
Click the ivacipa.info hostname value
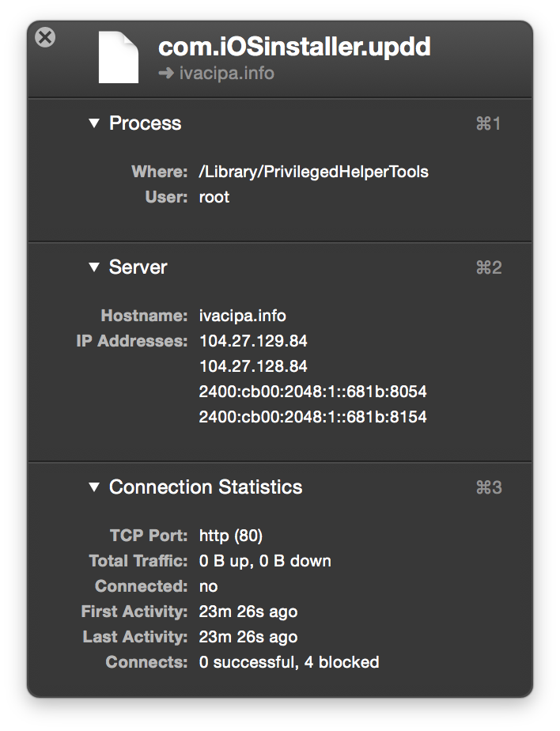click(242, 316)
